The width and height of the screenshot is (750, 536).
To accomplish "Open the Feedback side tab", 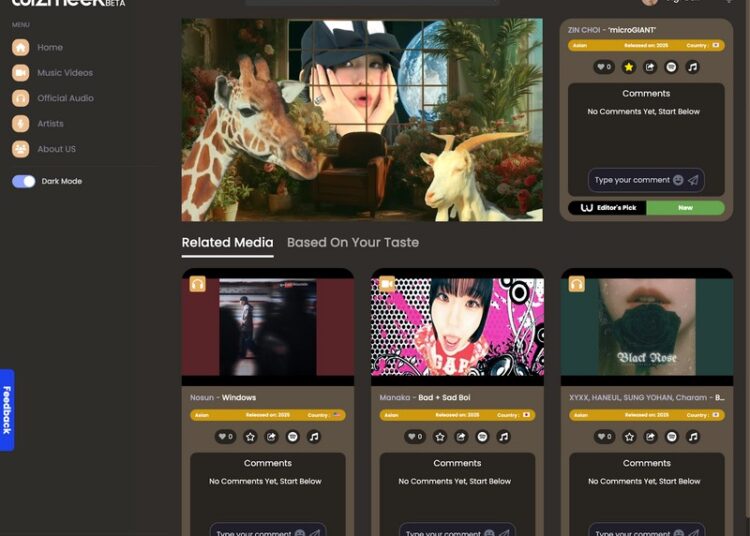I will pos(7,410).
